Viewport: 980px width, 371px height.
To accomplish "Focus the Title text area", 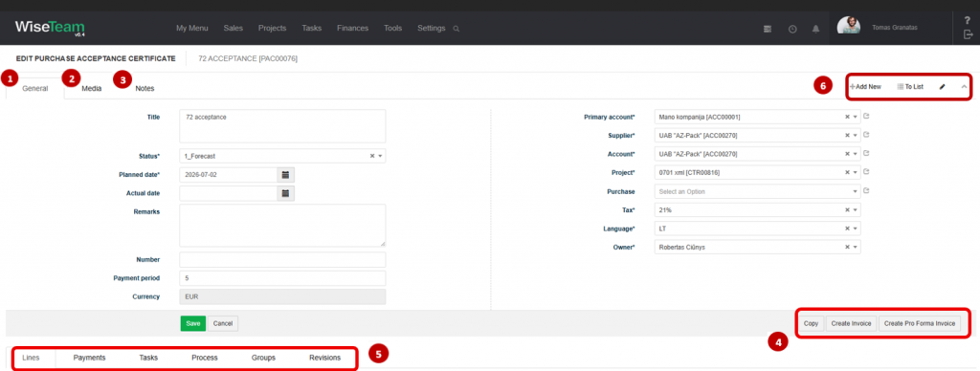I will [x=282, y=126].
